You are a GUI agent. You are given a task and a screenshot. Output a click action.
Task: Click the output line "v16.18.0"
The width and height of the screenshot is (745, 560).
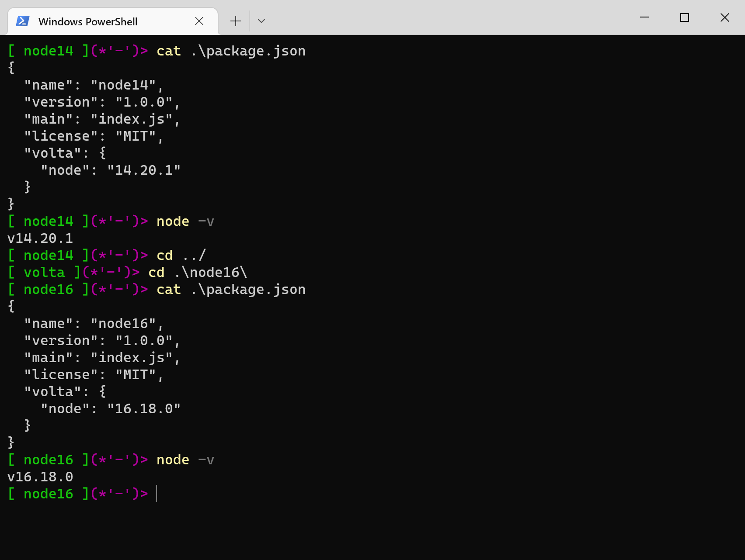[40, 477]
